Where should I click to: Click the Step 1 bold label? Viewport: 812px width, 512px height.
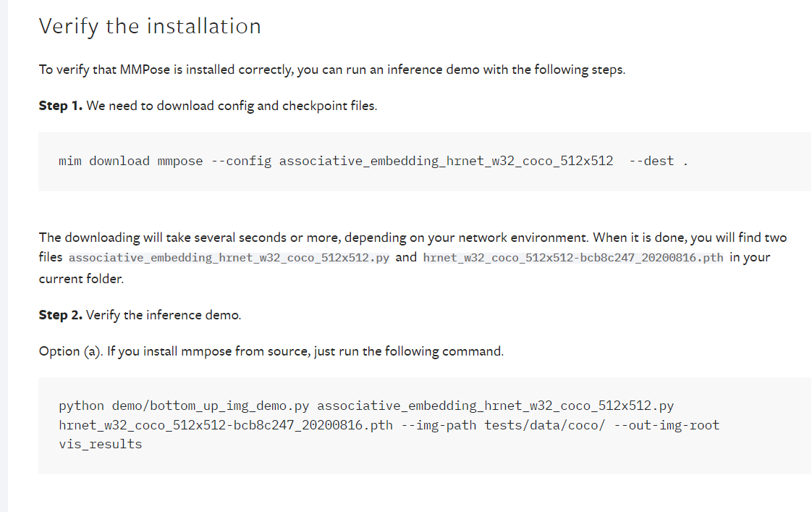click(x=60, y=105)
